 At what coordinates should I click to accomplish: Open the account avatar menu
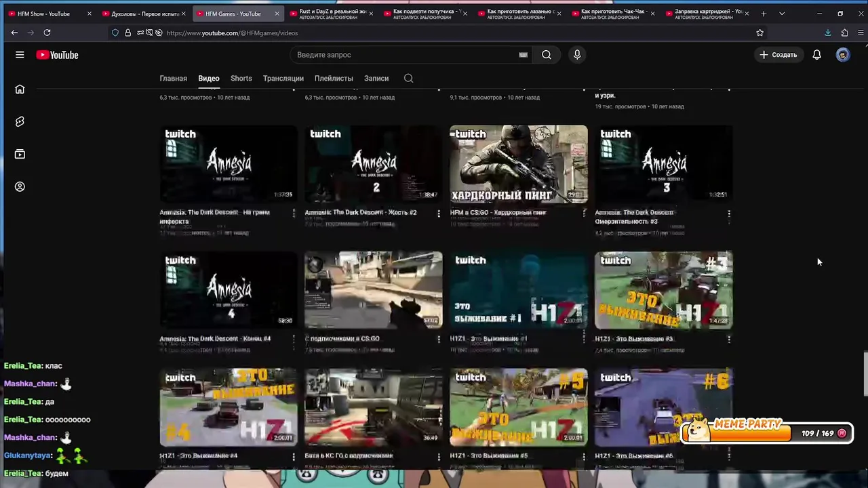[x=843, y=55]
